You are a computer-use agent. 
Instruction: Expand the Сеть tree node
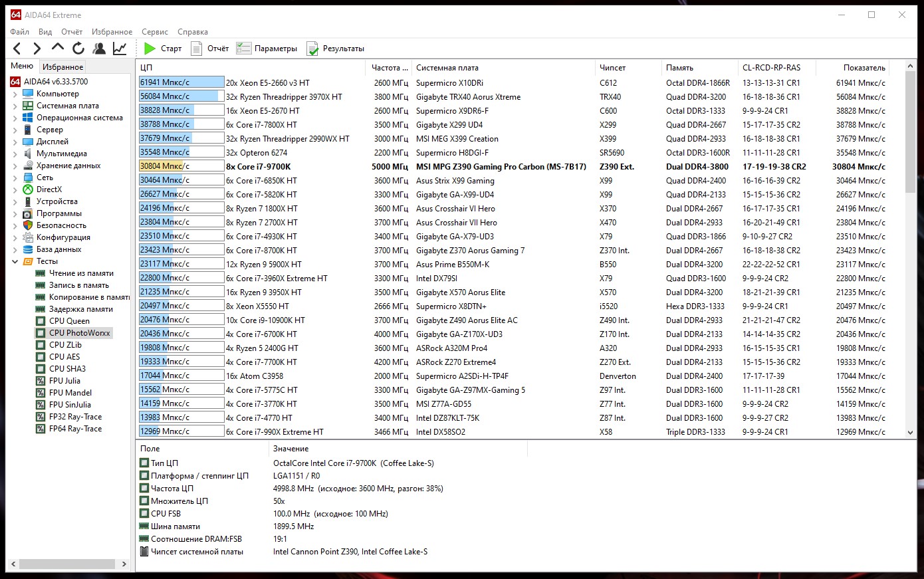click(x=15, y=178)
